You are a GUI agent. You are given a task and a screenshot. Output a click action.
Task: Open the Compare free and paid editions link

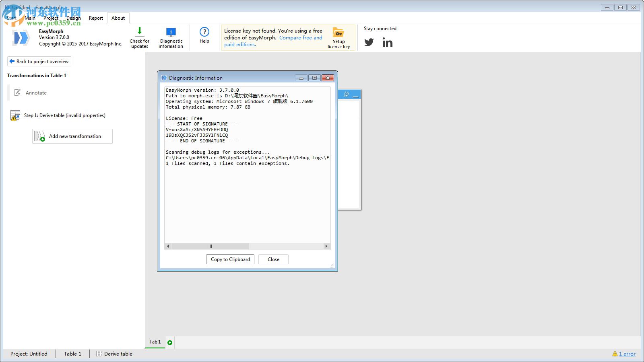pos(273,41)
